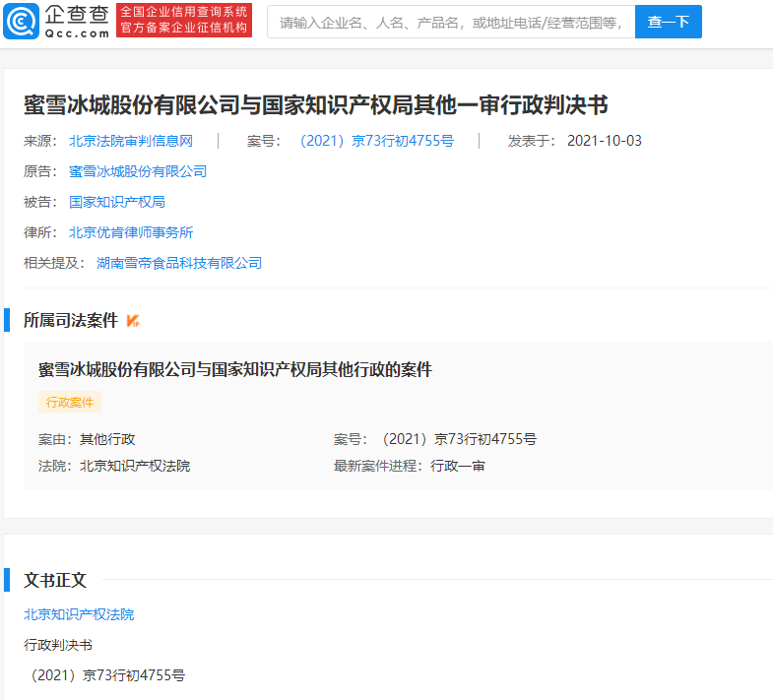The image size is (773, 700).
Task: Click the 所属司法案件 section heading
Action: 71,320
